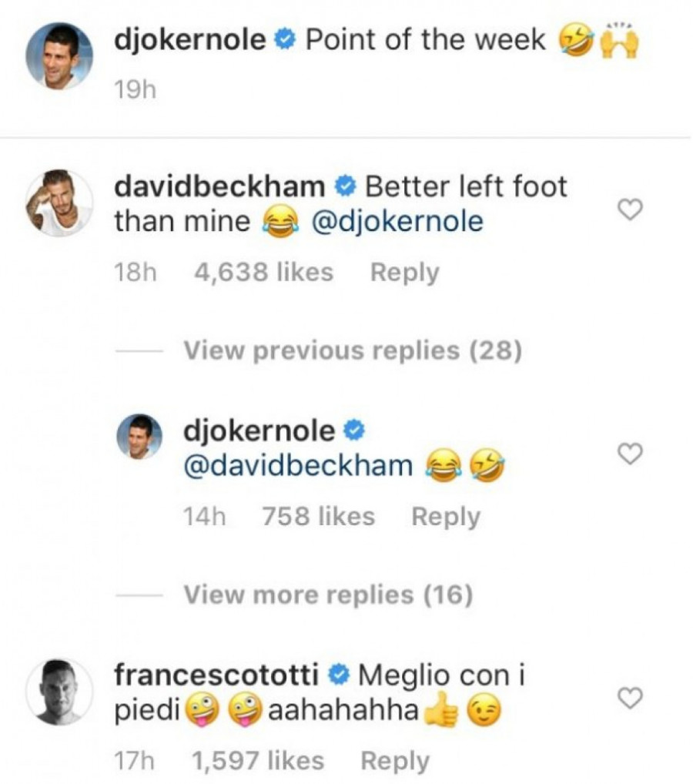
Task: Reply to davidbeckham's comment
Action: pyautogui.click(x=404, y=273)
